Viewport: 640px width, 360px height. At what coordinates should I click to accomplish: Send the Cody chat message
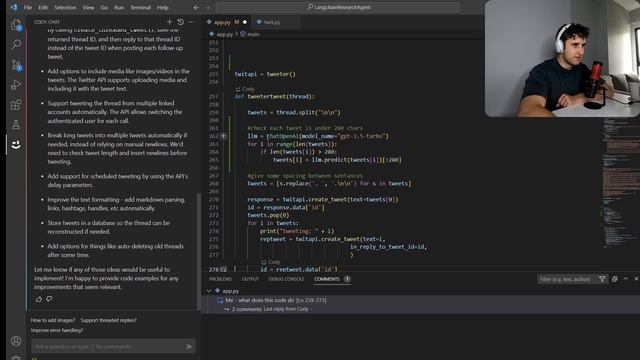pyautogui.click(x=189, y=347)
